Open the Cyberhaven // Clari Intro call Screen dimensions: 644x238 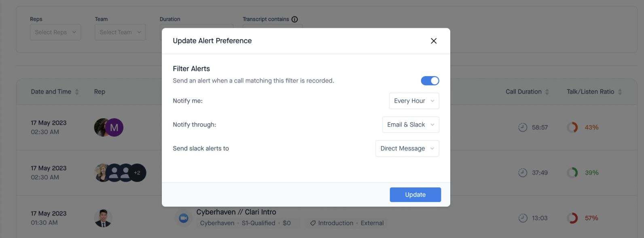point(236,212)
